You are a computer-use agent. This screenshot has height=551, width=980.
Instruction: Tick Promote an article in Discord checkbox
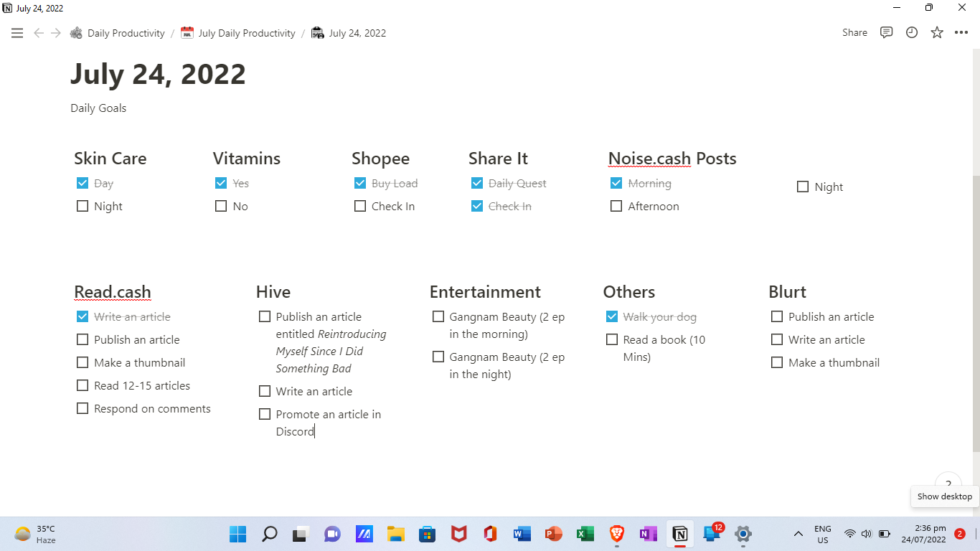265,414
